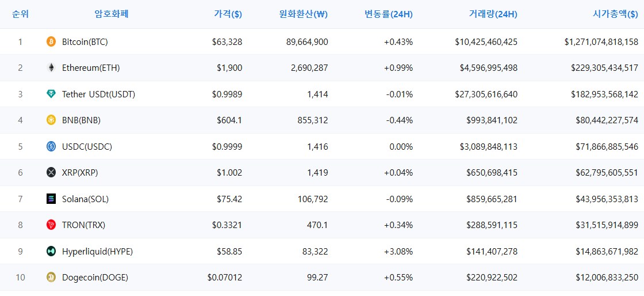
Task: Click the -0.44% change for BNB
Action: (x=400, y=120)
